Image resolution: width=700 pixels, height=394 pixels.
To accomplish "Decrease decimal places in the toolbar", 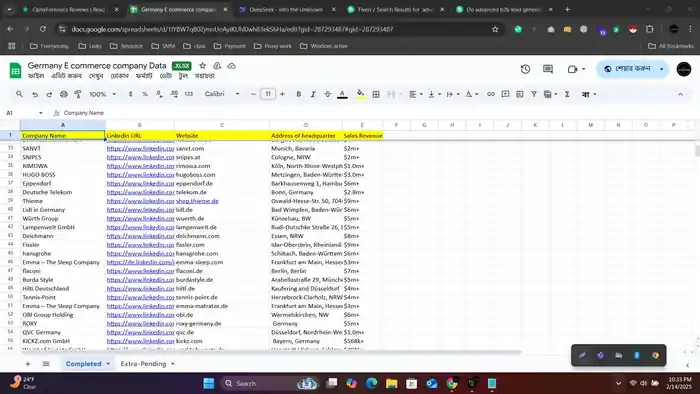I will pos(159,94).
